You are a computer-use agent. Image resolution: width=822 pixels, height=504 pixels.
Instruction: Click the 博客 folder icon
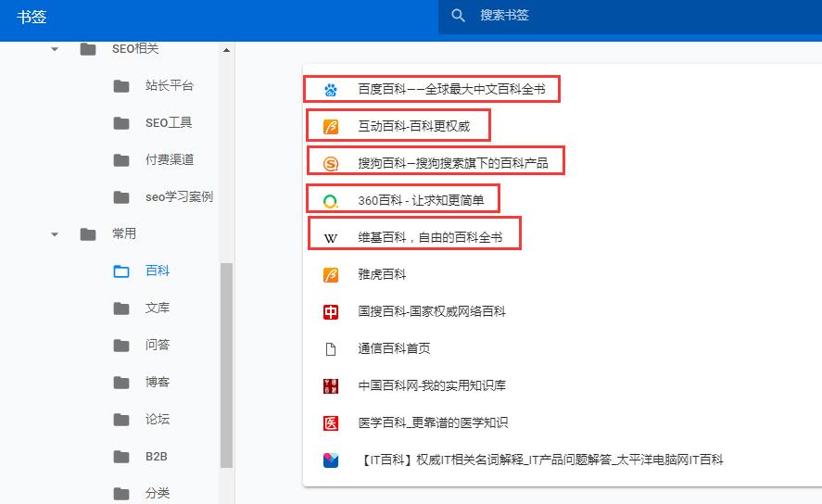pyautogui.click(x=121, y=383)
